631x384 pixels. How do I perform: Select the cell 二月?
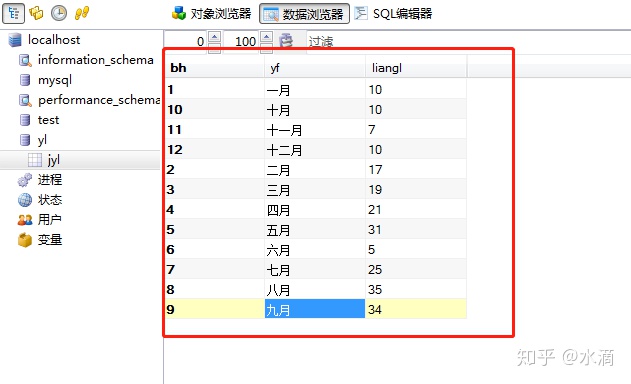(x=315, y=169)
